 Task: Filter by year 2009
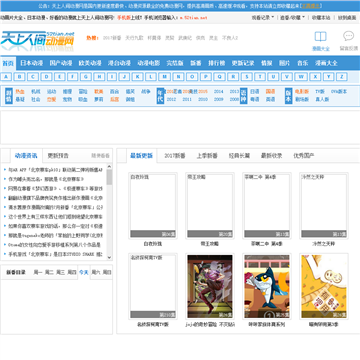[219, 99]
